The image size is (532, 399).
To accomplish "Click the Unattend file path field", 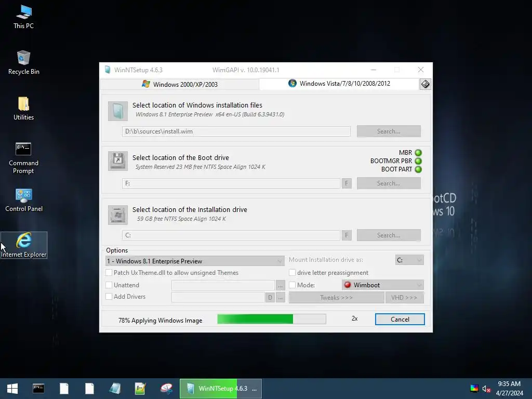I will click(223, 285).
